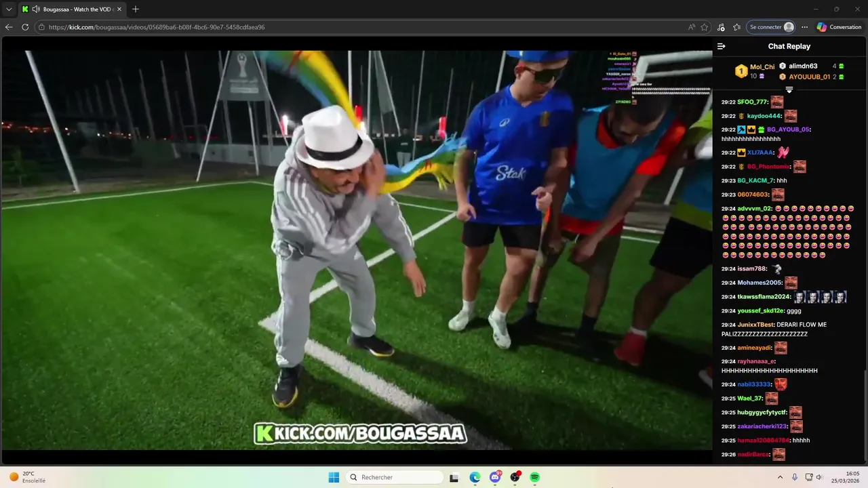Viewport: 868px width, 488px height.
Task: Click chat user SFOO_777
Action: [753, 102]
